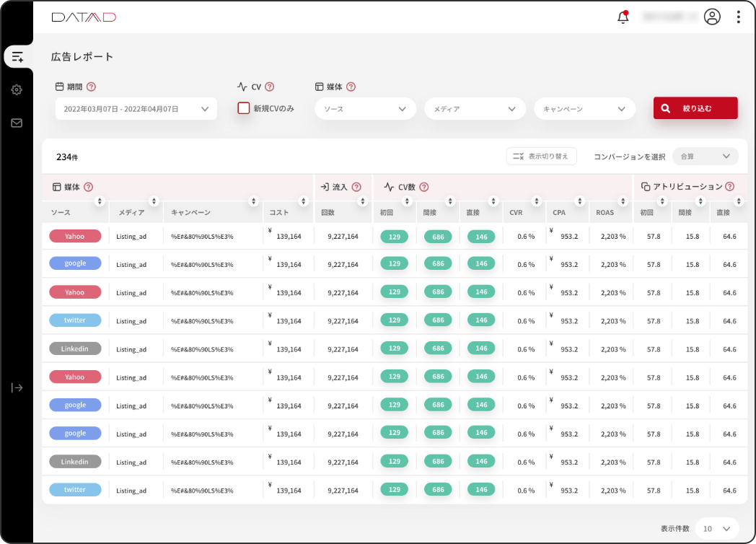The height and width of the screenshot is (544, 756).
Task: Open the three-dot more options menu
Action: coord(738,17)
